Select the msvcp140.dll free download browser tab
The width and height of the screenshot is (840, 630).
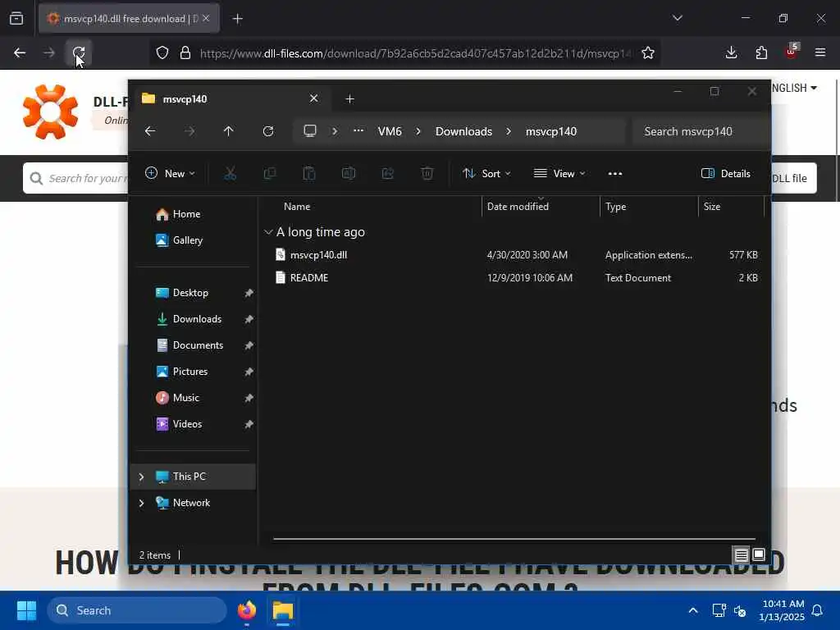129,19
